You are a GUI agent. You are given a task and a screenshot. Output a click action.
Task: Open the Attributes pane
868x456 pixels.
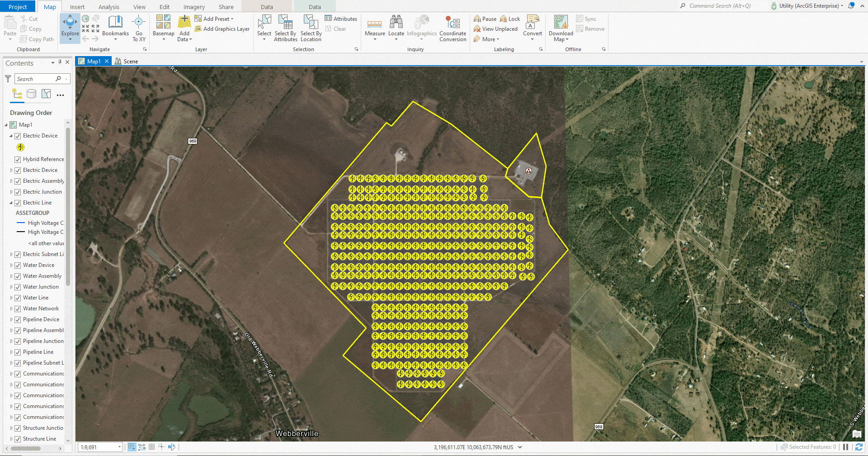[x=341, y=19]
